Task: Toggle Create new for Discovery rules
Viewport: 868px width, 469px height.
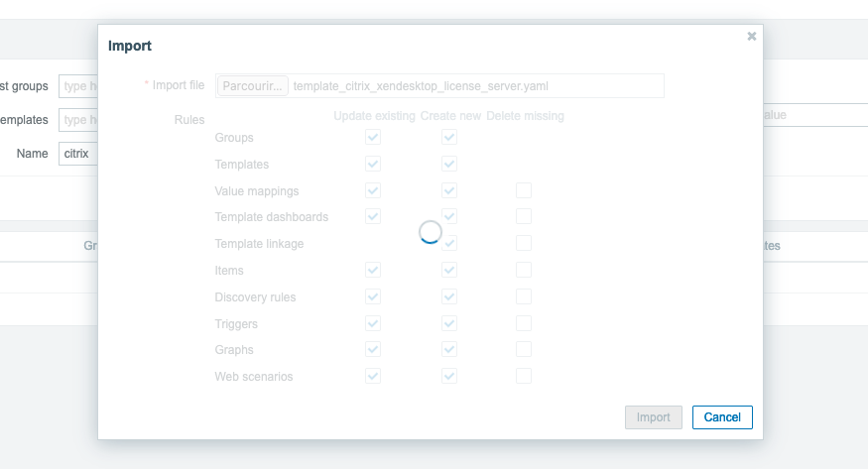Action: pyautogui.click(x=449, y=296)
